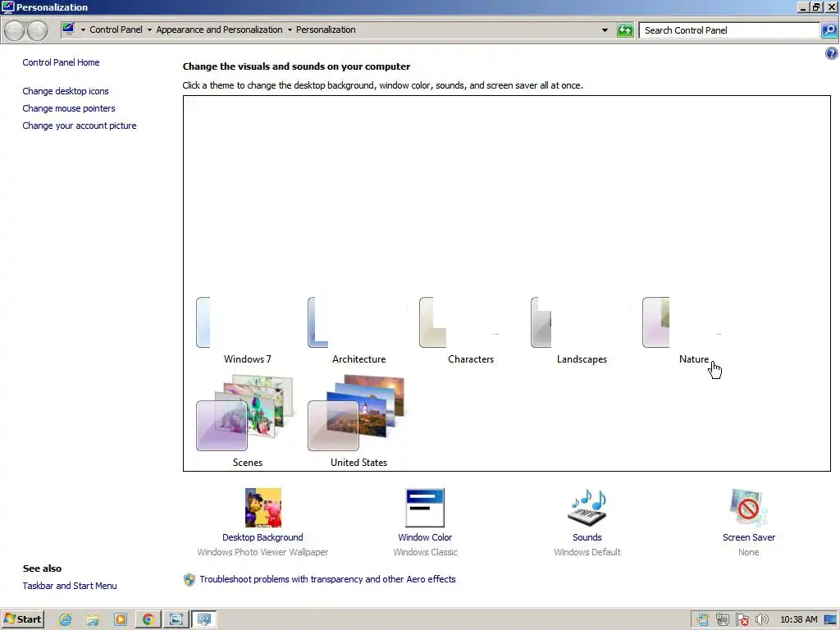This screenshot has width=840, height=630.
Task: Open Change your account picture link
Action: 80,126
